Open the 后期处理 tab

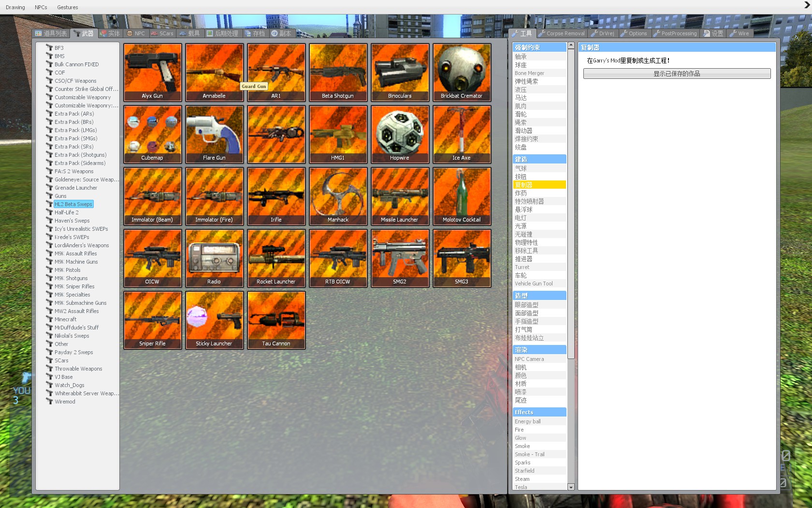click(223, 33)
